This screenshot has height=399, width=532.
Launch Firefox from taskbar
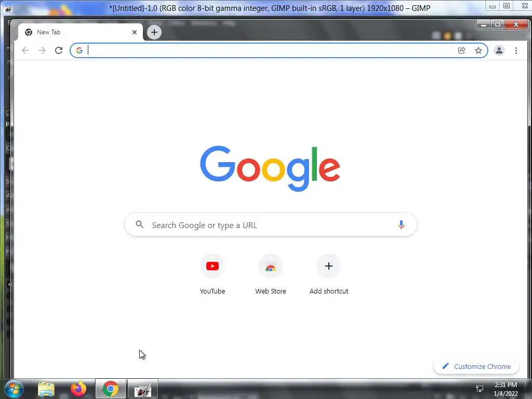click(x=78, y=389)
